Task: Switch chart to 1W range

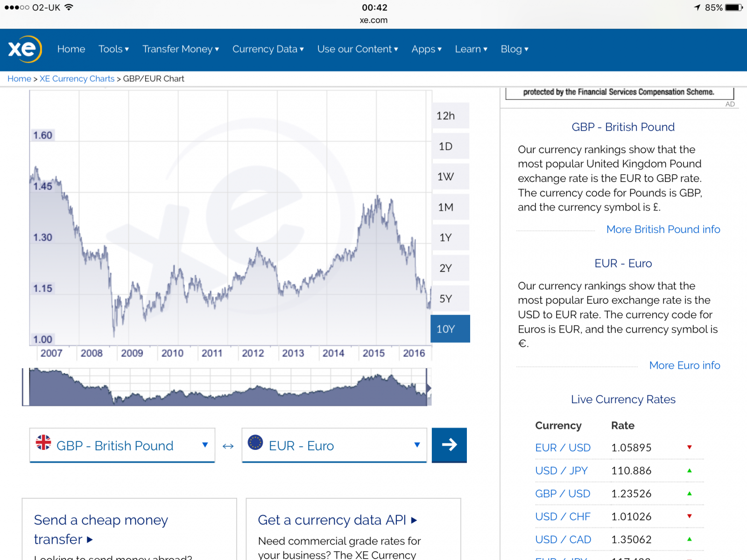Action: pyautogui.click(x=450, y=176)
